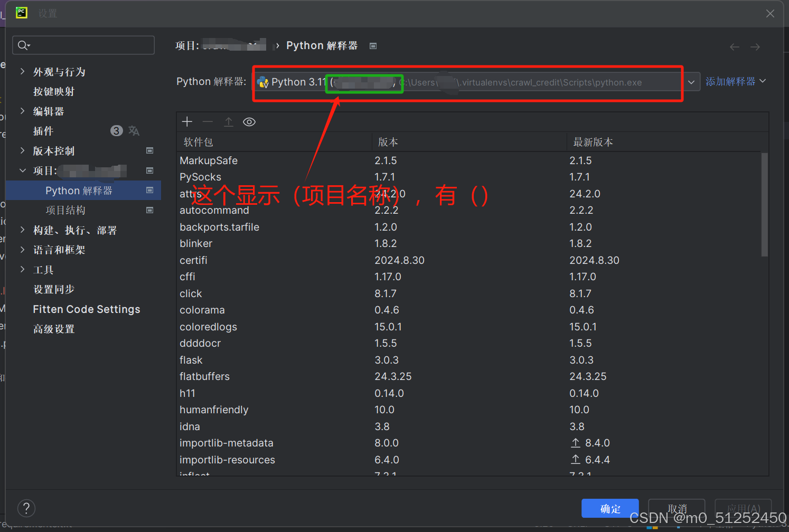Select the PySocks package row
The height and width of the screenshot is (532, 789).
469,177
